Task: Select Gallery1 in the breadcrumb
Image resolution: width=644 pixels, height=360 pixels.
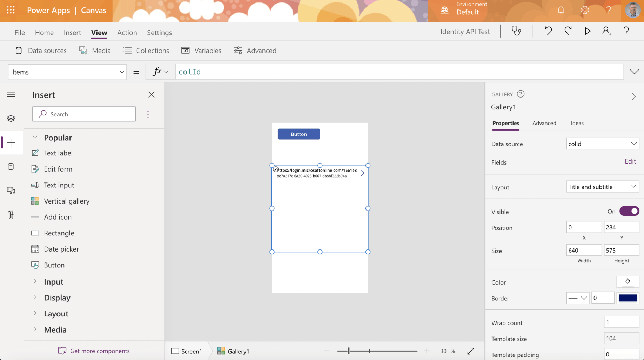Action: 233,351
